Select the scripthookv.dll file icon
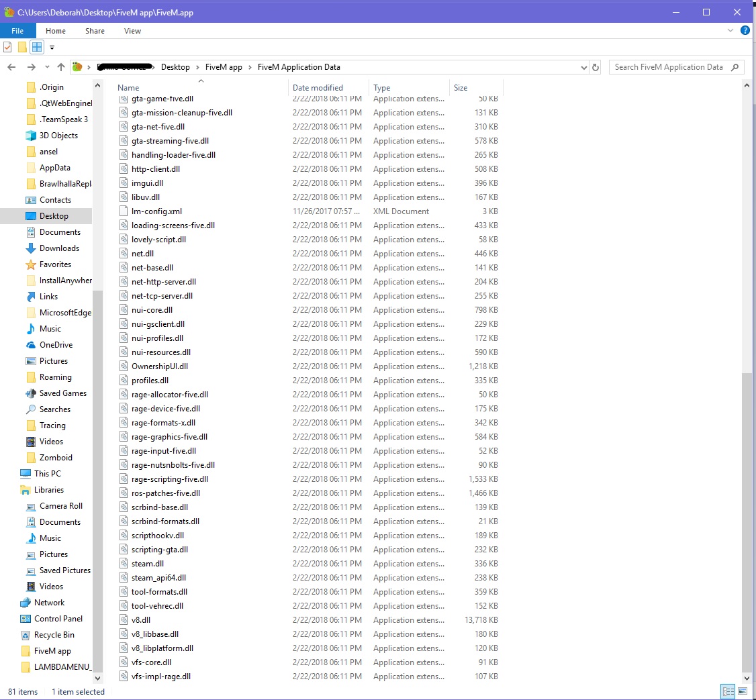Image resolution: width=756 pixels, height=700 pixels. pos(124,536)
